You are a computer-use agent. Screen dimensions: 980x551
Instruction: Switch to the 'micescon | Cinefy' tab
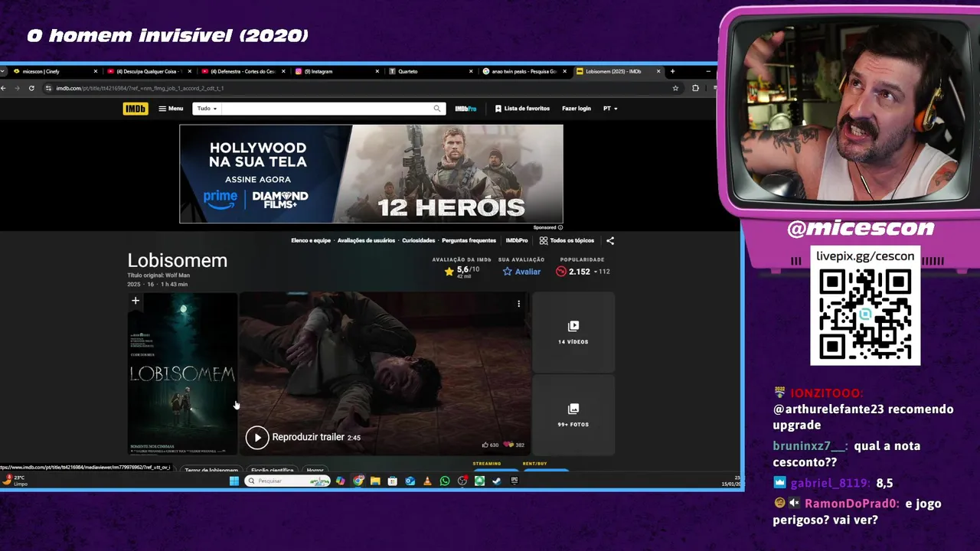[x=54, y=71]
